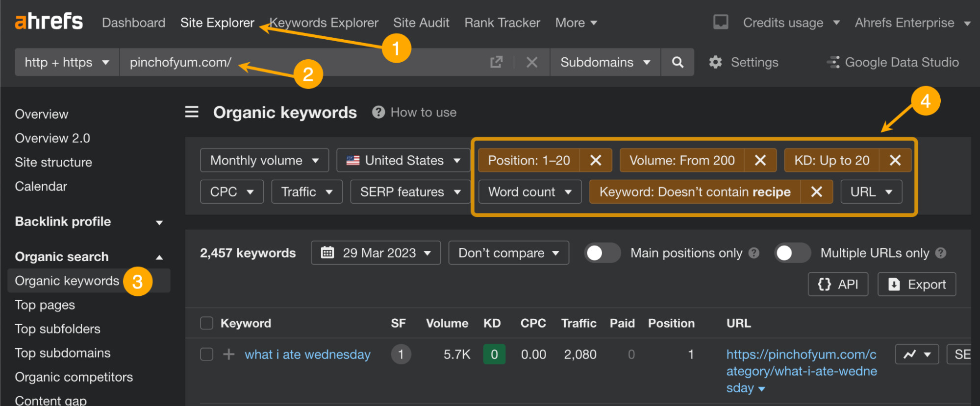The image size is (980, 406).
Task: Open the URL filter dropdown
Action: [x=871, y=191]
